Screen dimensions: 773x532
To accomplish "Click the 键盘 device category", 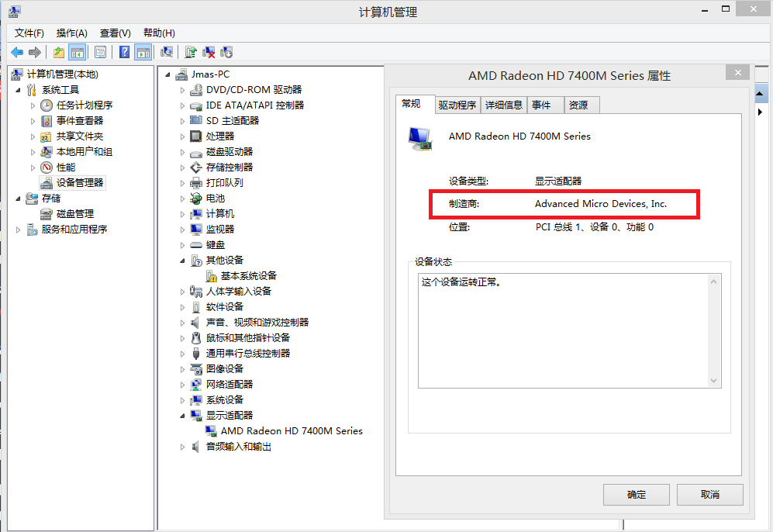I will tap(215, 245).
